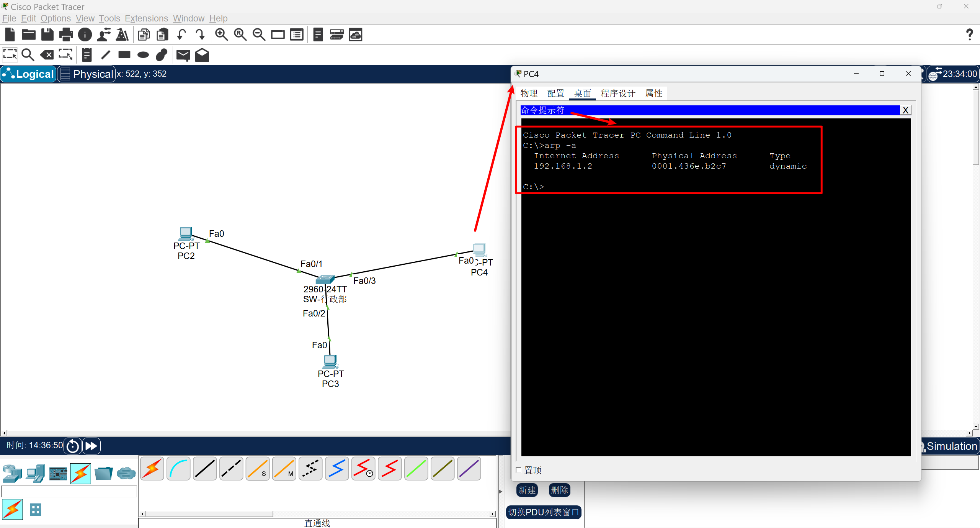
Task: Add a complex PDU open envelope
Action: (202, 55)
